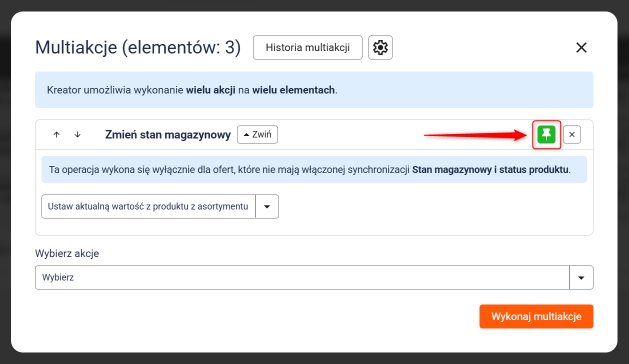Move the action down with the down arrow
The width and height of the screenshot is (629, 364).
[x=77, y=134]
